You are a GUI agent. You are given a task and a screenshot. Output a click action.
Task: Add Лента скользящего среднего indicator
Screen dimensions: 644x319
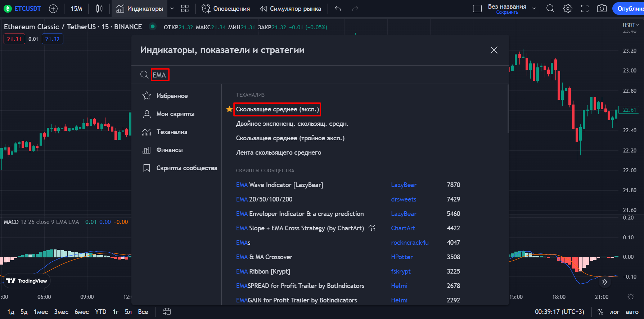[x=279, y=152]
